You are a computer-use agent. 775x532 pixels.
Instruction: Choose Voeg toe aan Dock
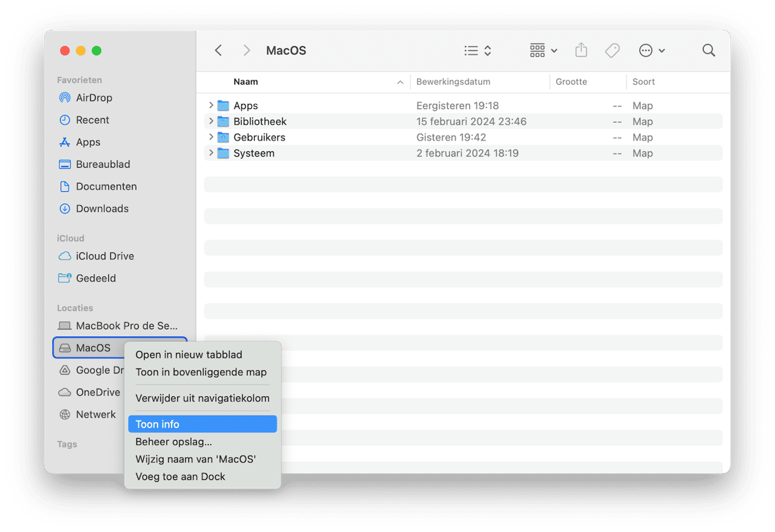pyautogui.click(x=202, y=477)
